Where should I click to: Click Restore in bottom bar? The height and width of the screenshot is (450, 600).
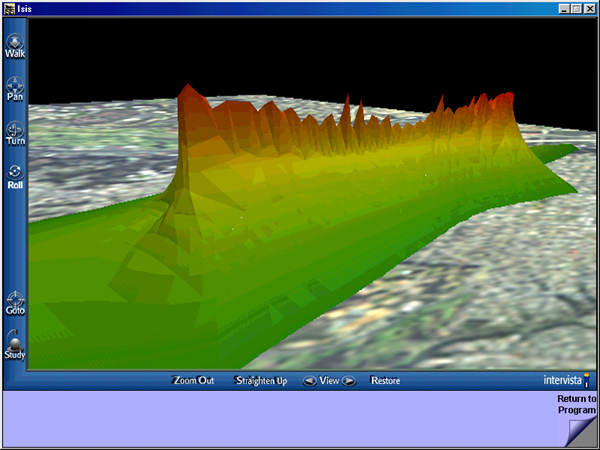pyautogui.click(x=385, y=381)
